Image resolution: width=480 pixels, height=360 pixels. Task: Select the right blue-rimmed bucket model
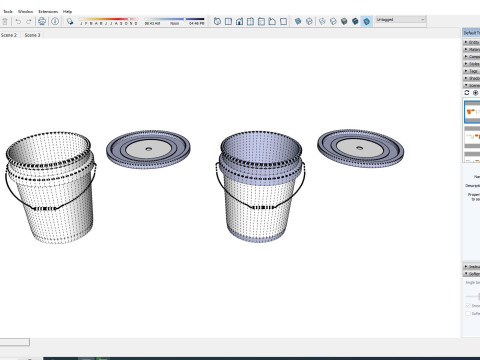[260, 186]
